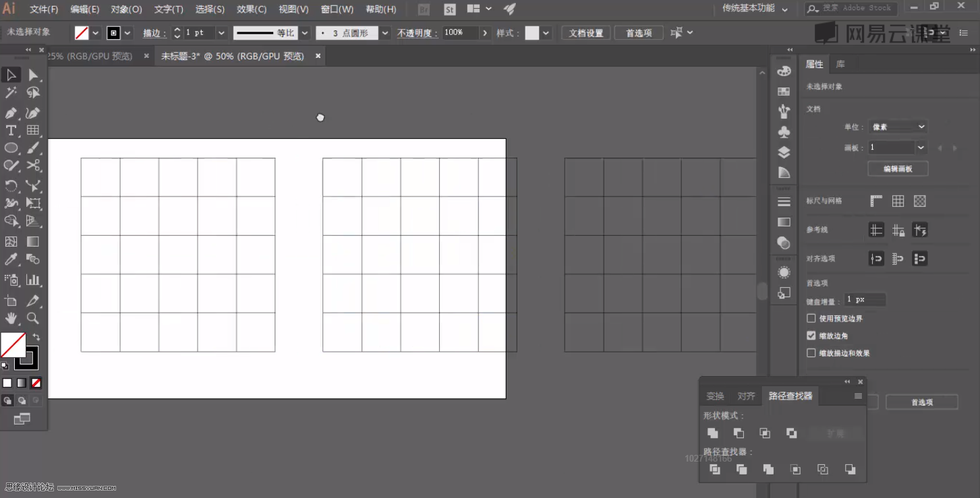This screenshot has width=980, height=498.
Task: Select the Type tool
Action: coord(11,130)
